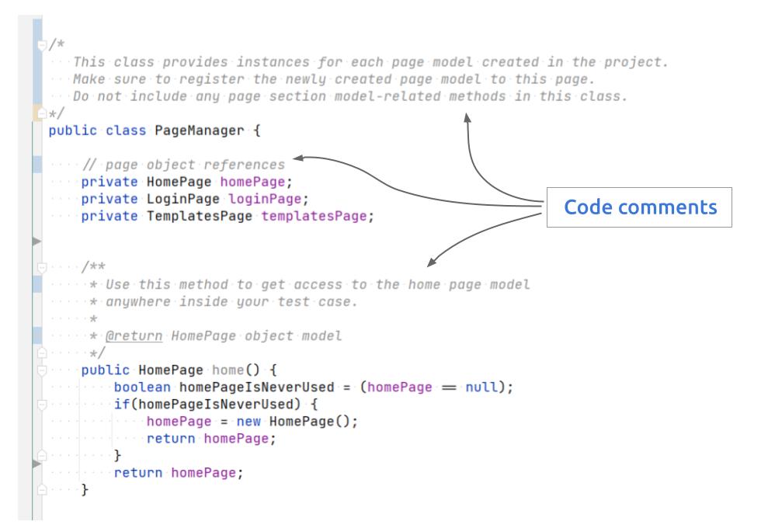
Task: Collapse the Javadoc comment opening with /**
Action: [42, 267]
